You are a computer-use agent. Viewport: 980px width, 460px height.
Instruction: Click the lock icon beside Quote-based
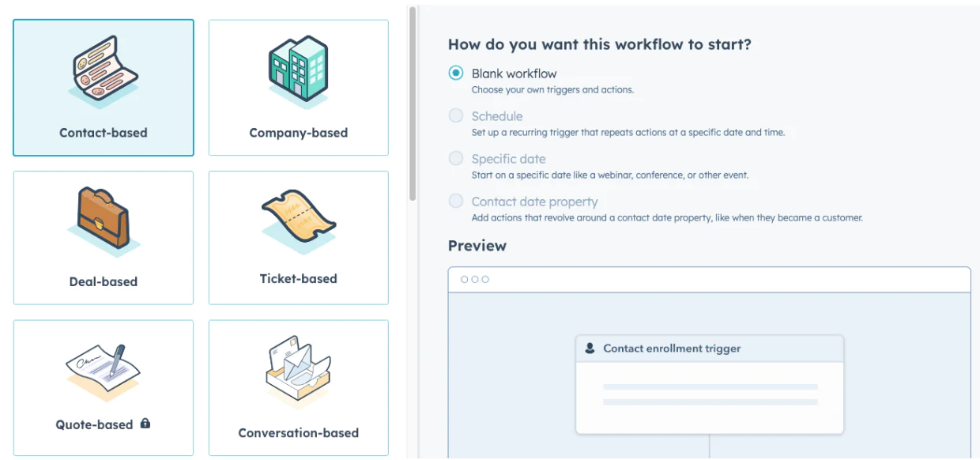146,424
